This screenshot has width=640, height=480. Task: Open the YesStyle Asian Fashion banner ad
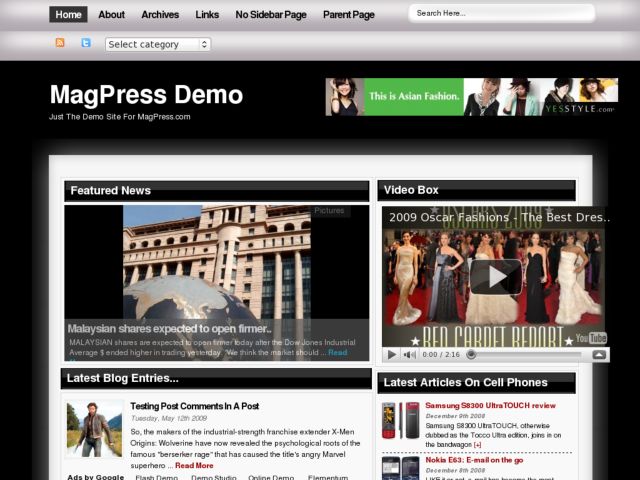tap(471, 97)
